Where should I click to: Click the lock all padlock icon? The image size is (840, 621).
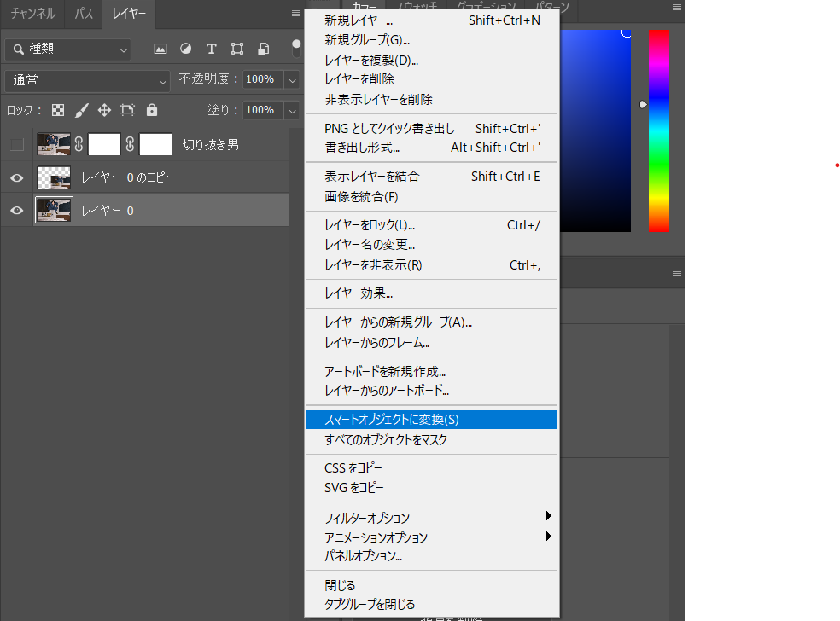[x=152, y=110]
